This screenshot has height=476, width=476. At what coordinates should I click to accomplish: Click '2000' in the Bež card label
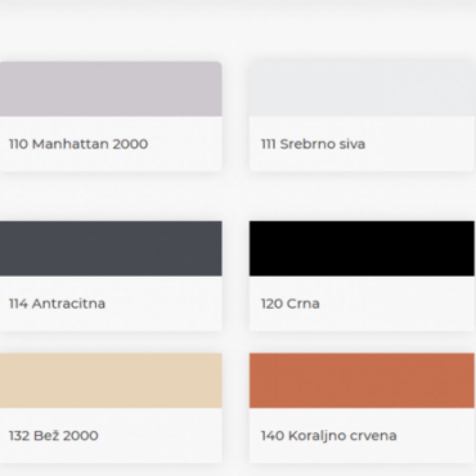[x=81, y=436]
